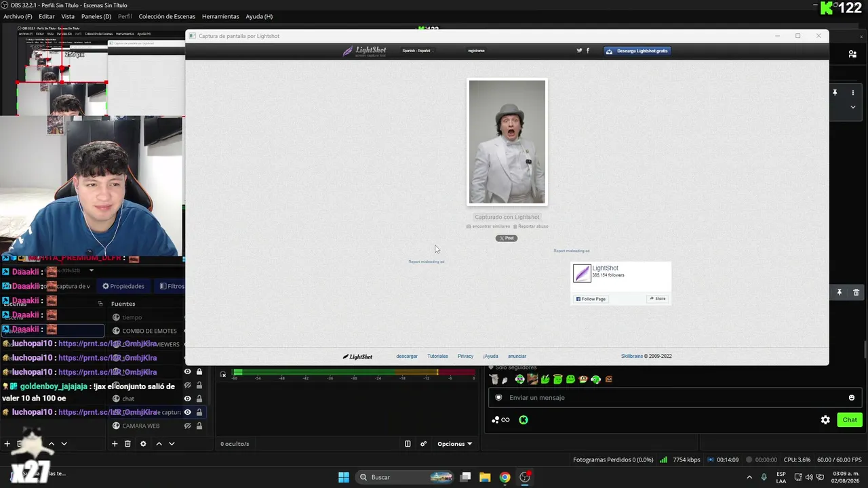Screen dimensions: 868x488
Task: Open the Ayuda (H) menu
Action: coord(259,16)
